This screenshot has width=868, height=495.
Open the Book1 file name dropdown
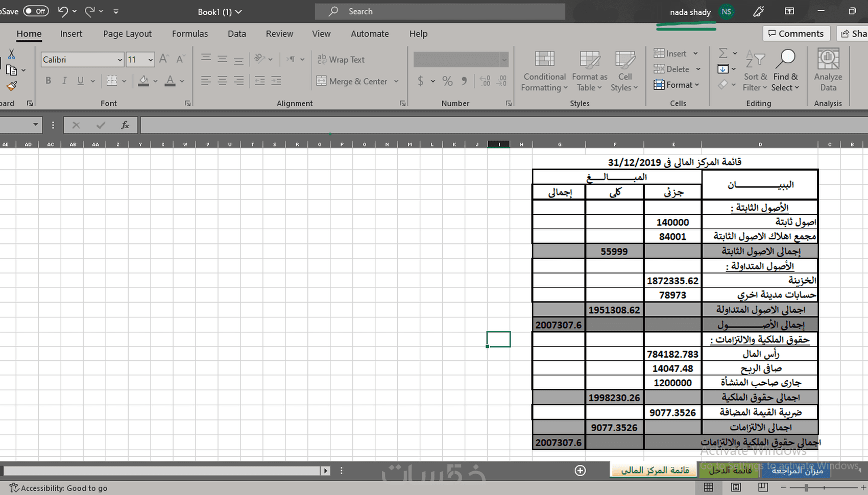(x=220, y=12)
